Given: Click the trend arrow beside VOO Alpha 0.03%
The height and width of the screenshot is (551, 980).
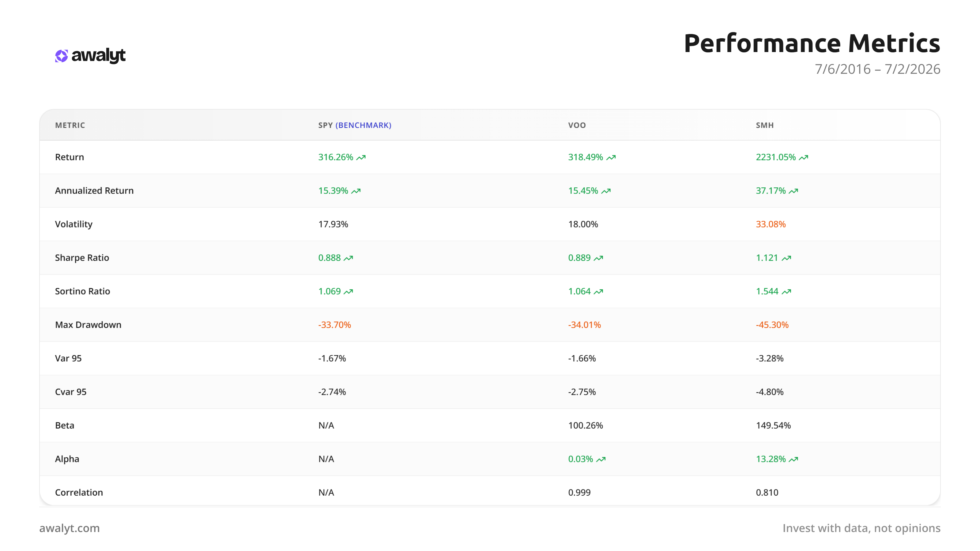Looking at the screenshot, I should click(x=601, y=459).
